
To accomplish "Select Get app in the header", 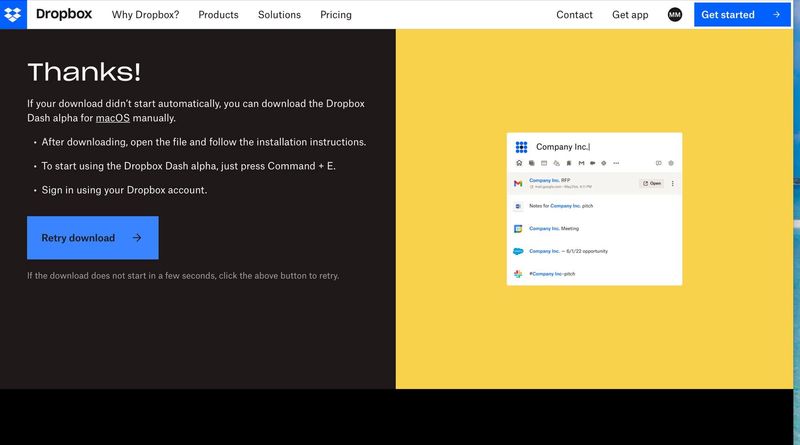I will 630,15.
